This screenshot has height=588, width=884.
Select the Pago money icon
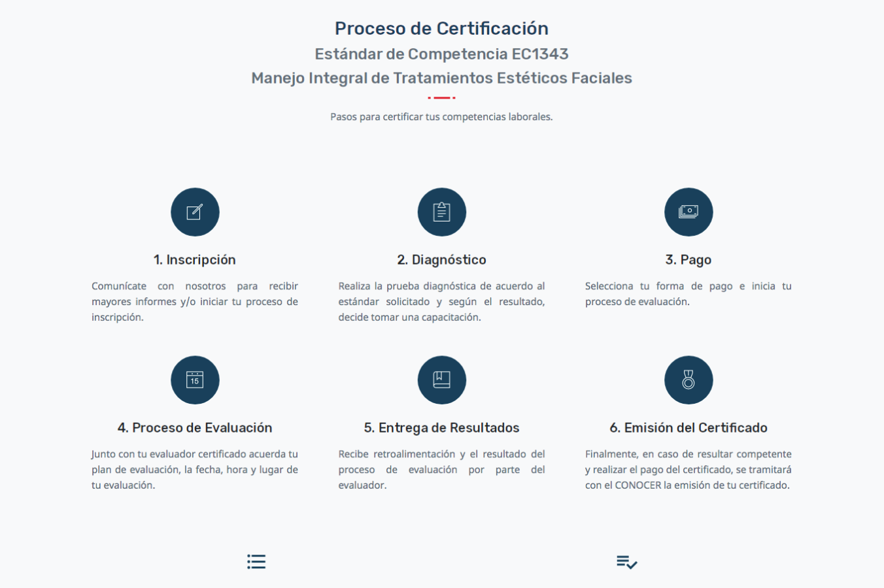point(688,212)
